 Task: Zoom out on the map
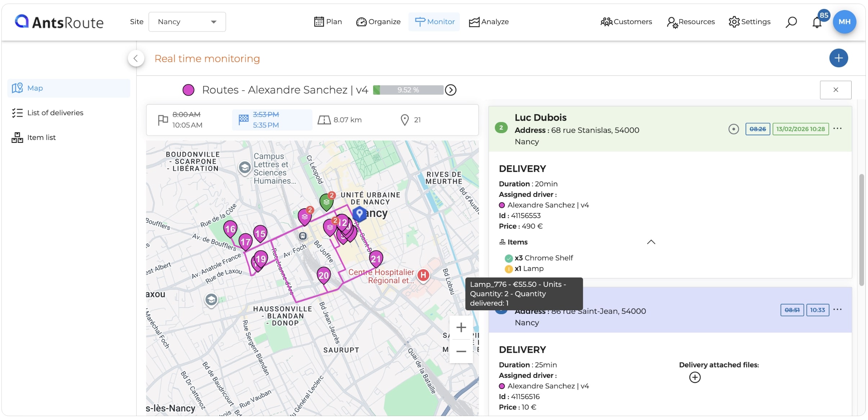[x=461, y=351]
